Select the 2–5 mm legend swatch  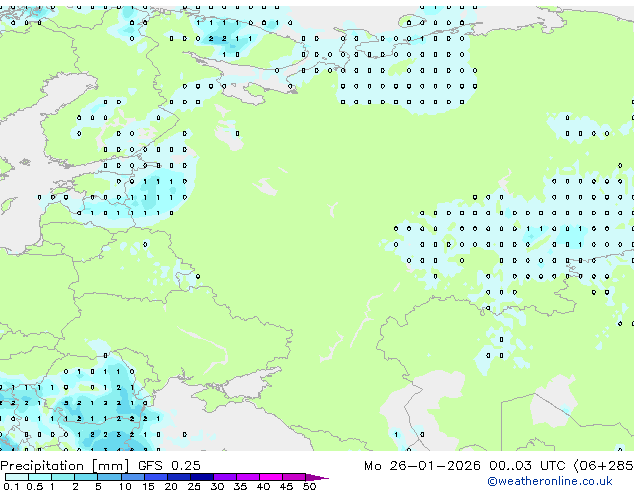pyautogui.click(x=86, y=477)
